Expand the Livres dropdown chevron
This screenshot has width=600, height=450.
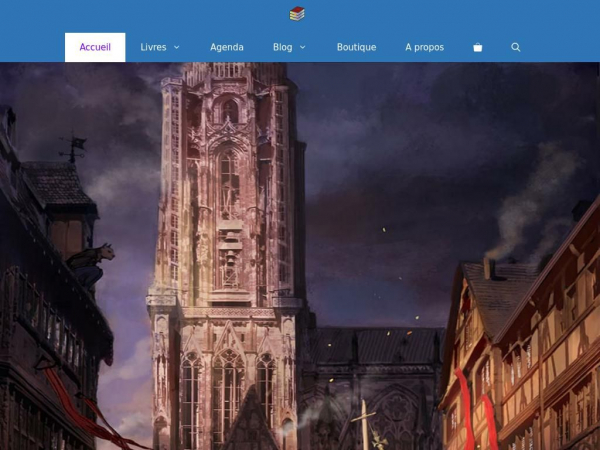click(176, 47)
